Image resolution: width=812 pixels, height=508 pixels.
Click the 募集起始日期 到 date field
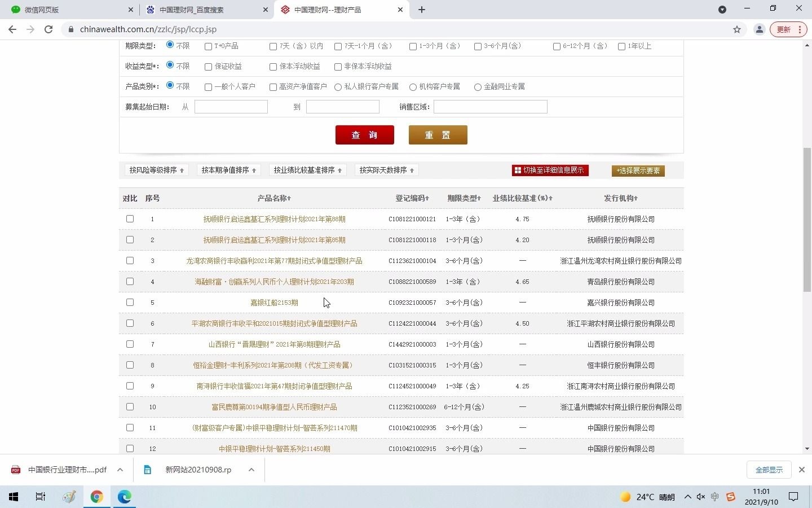coord(343,107)
